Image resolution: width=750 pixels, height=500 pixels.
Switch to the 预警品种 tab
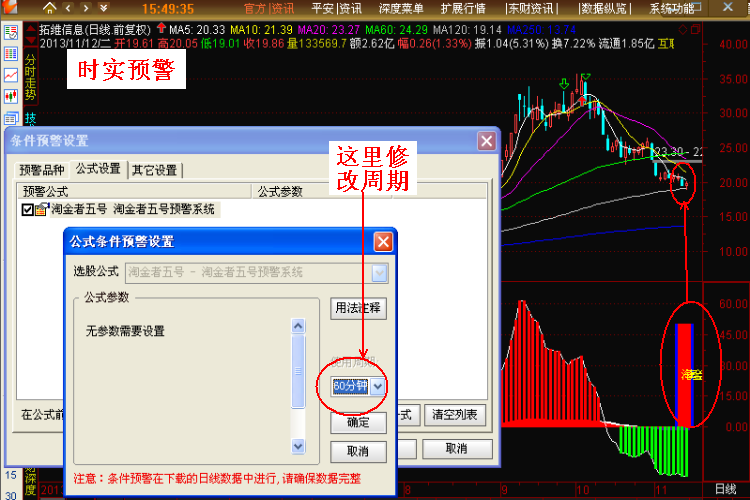42,170
